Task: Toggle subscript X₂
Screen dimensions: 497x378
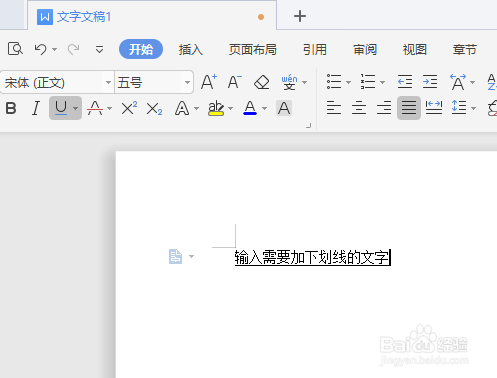Action: click(x=154, y=108)
